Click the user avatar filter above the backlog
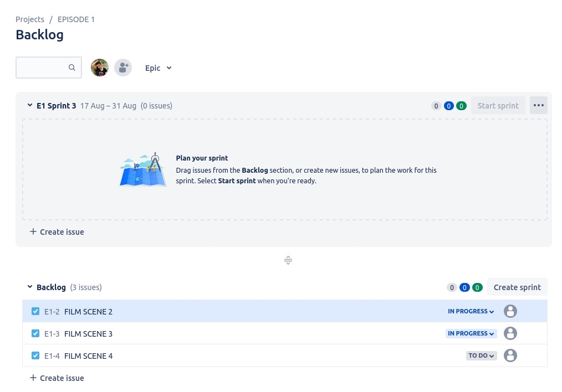 pos(100,67)
